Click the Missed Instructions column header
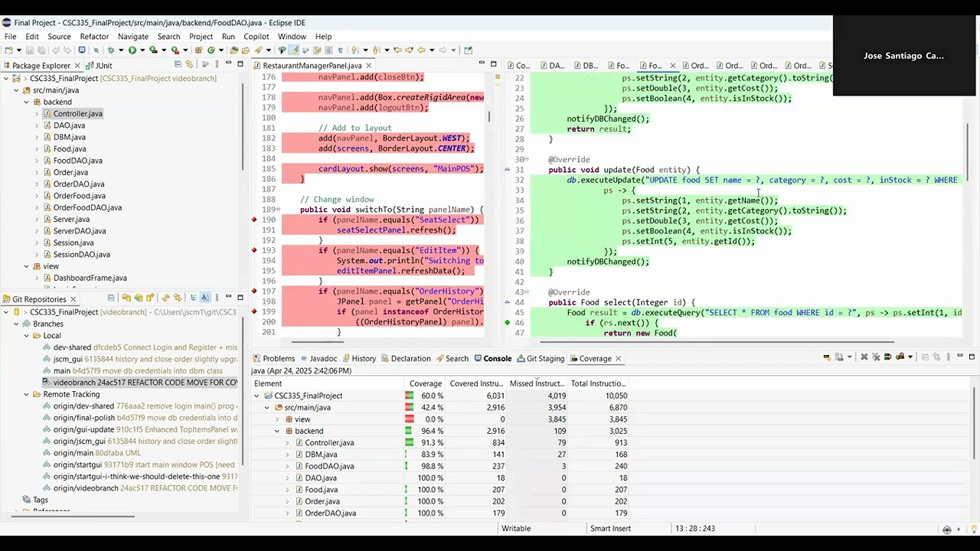This screenshot has height=551, width=980. (x=537, y=383)
